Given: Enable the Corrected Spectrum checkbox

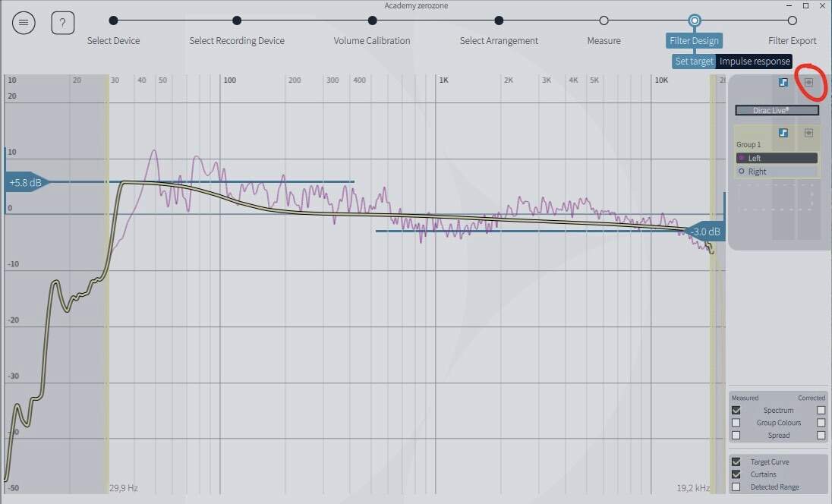Looking at the screenshot, I should [821, 410].
